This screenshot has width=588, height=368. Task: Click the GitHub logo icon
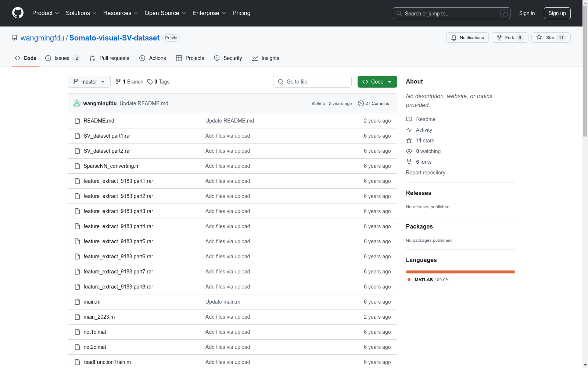point(18,13)
